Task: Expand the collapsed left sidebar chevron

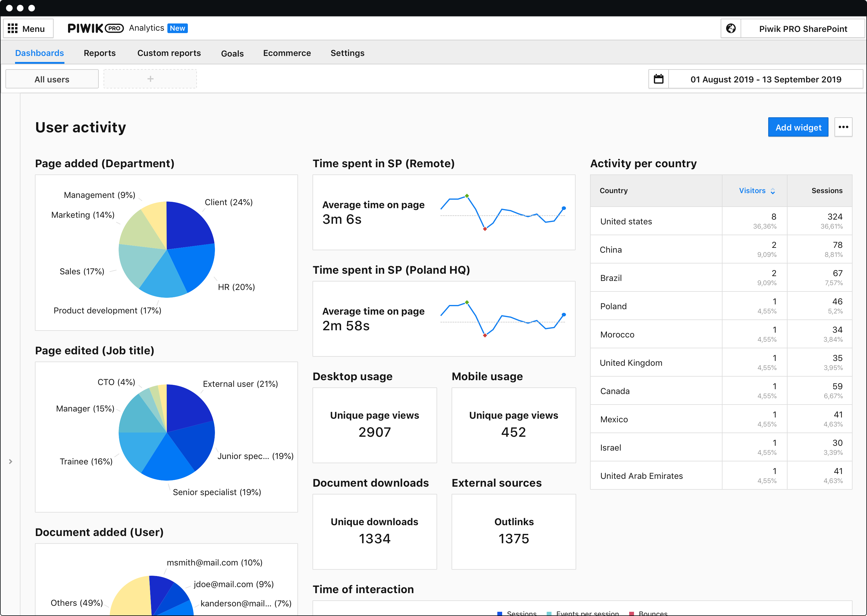Action: (10, 462)
